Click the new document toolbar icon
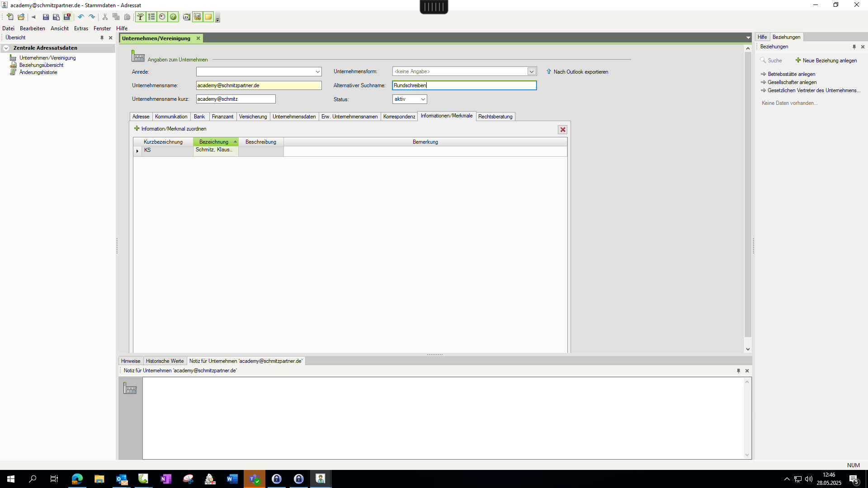 tap(10, 17)
